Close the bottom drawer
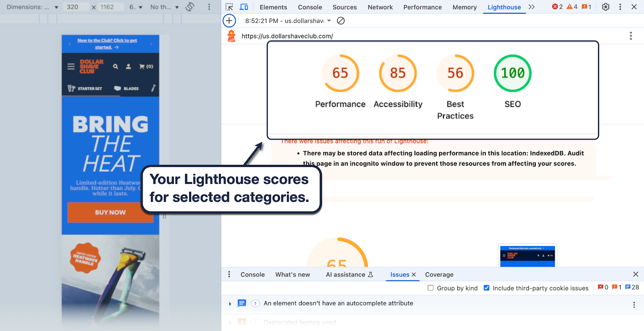Screen dimensions: 644x331 636,274
